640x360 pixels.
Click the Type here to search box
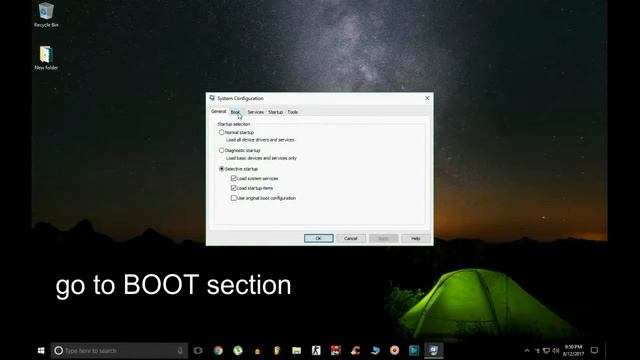pyautogui.click(x=119, y=351)
